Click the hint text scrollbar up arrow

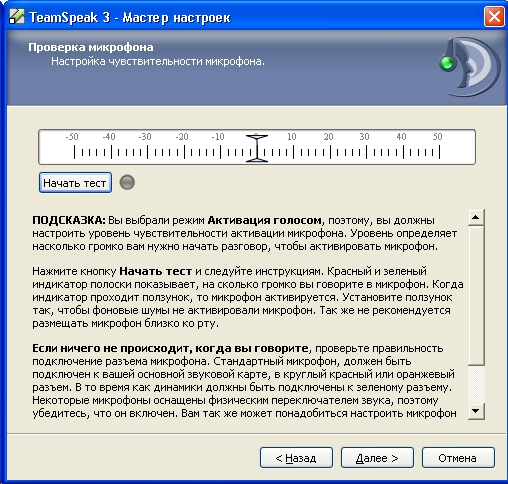pyautogui.click(x=476, y=218)
